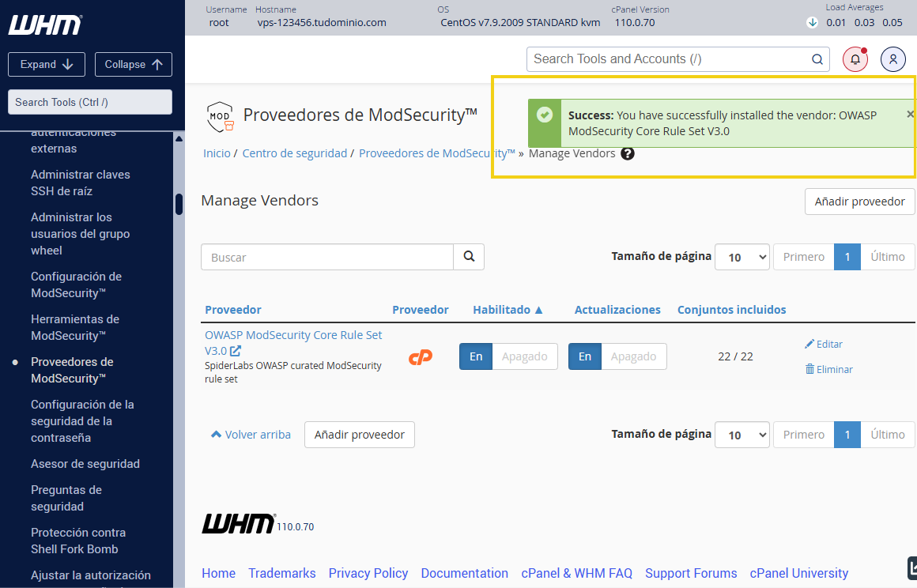The height and width of the screenshot is (588, 917).
Task: Click Volver arriba link
Action: [x=251, y=435]
